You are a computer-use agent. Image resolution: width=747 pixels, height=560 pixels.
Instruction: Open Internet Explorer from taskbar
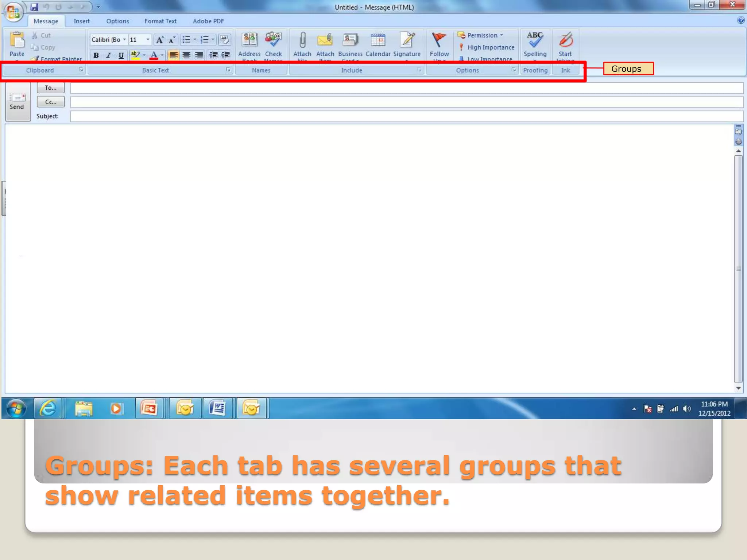(48, 408)
